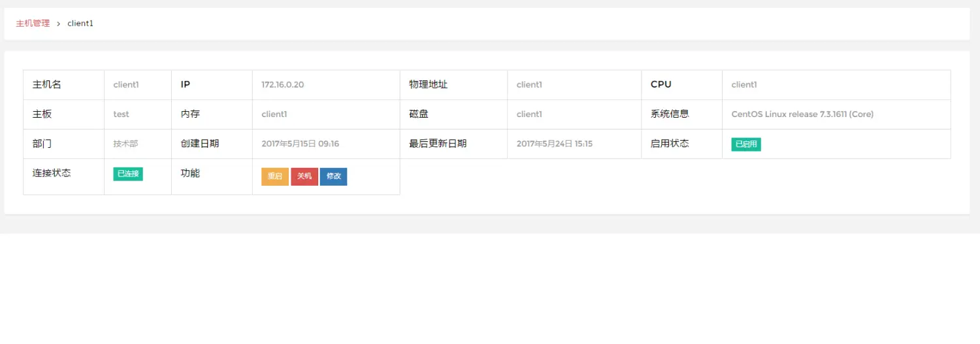This screenshot has height=344, width=980.
Task: Select the 创建日期 label
Action: point(200,143)
